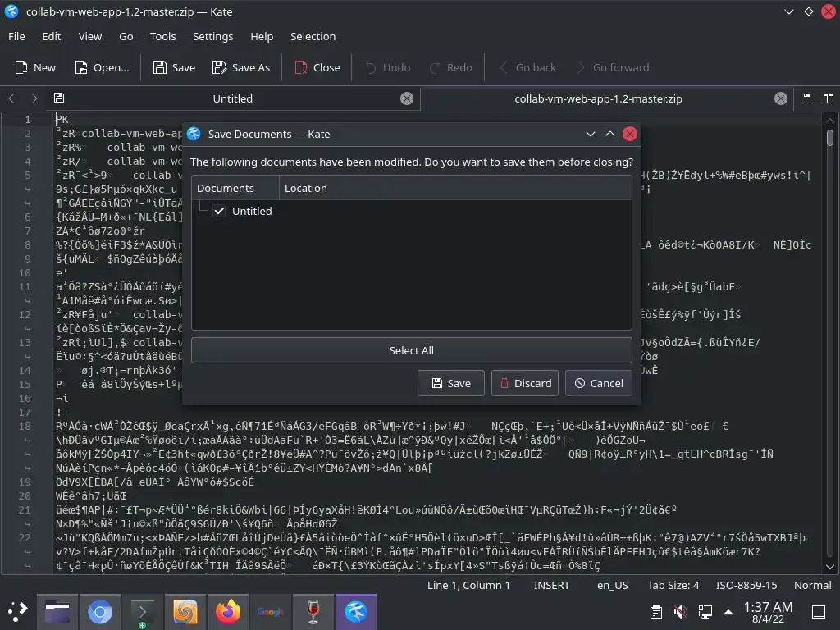Click the Close document toolbar button
The width and height of the screenshot is (840, 630).
coord(317,67)
